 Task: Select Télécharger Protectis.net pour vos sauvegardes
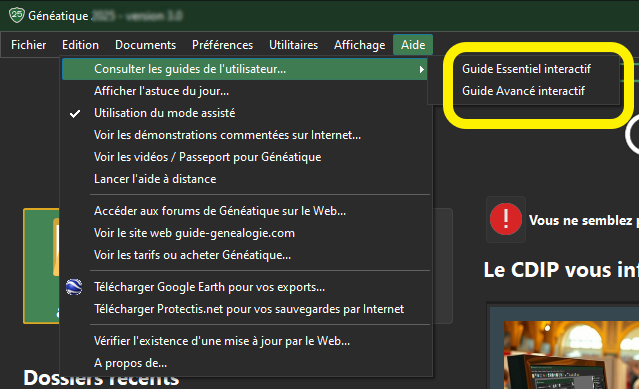[245, 309]
